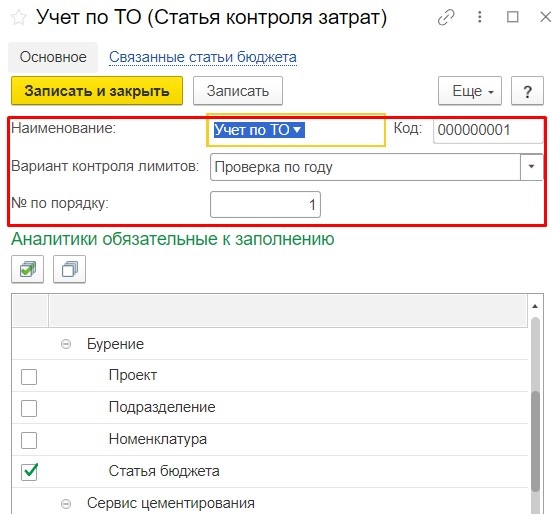This screenshot has height=515, width=553.
Task: Uncheck all analytics with the empty boxes icon
Action: point(69,269)
